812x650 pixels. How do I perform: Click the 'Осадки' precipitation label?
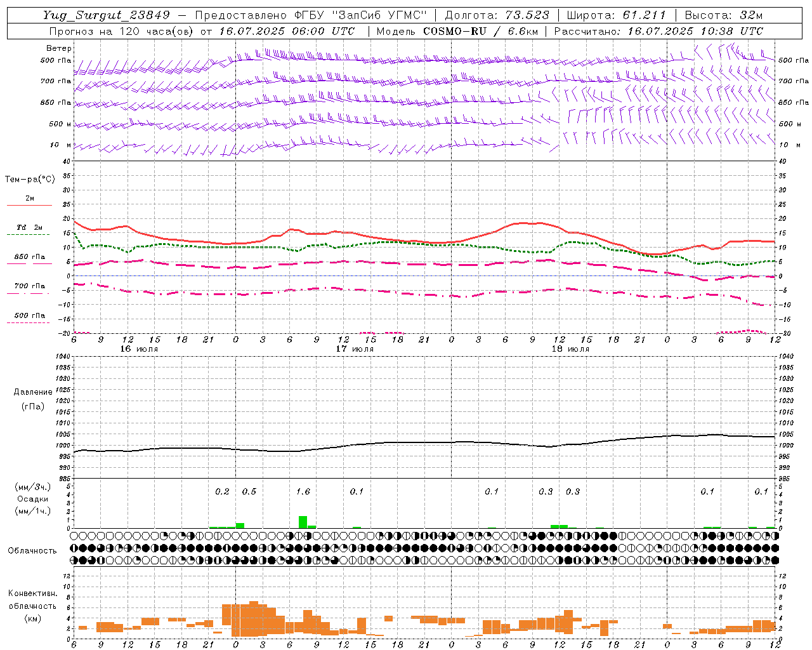tap(33, 499)
